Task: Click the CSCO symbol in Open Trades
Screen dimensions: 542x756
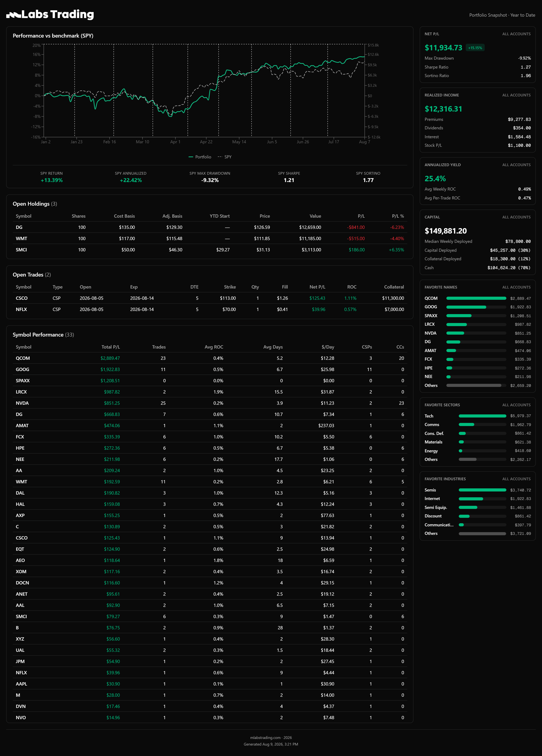Action: coord(22,298)
